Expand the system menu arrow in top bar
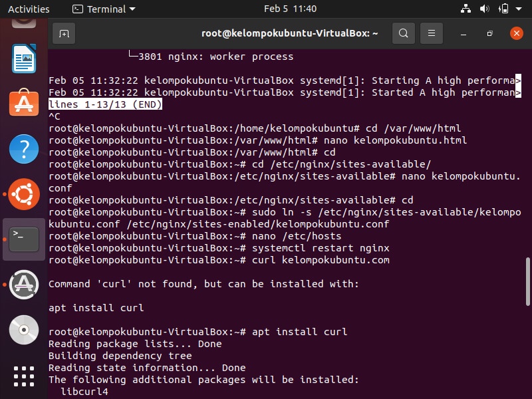This screenshot has width=532, height=399. (519, 9)
